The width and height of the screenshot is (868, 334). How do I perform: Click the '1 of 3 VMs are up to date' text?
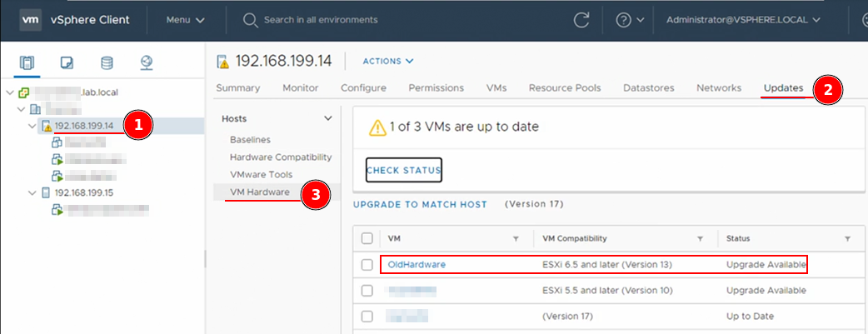(x=464, y=127)
